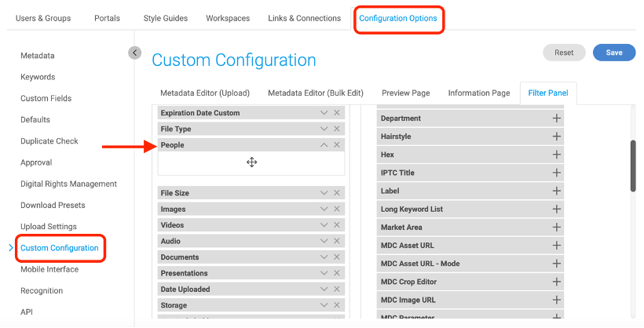
Task: Open the Preview Page tab
Action: click(406, 93)
